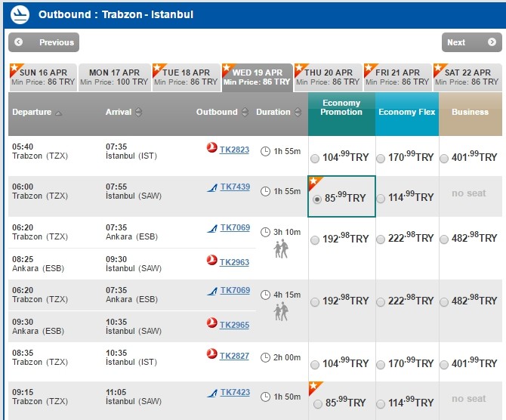Screen dimensions: 506x420
Task: Click the transfer passengers icon under 4h 15m
Action: pyautogui.click(x=281, y=311)
